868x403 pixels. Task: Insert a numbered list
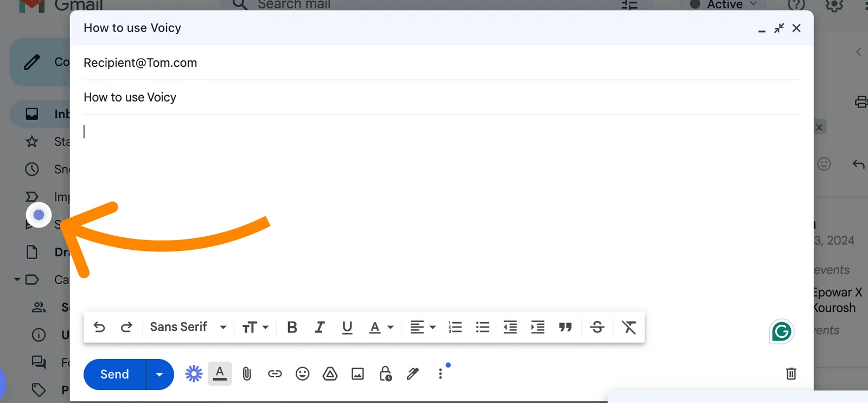455,327
